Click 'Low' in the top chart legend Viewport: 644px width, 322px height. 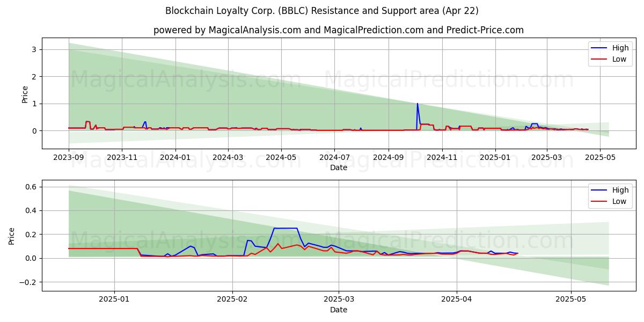point(619,59)
